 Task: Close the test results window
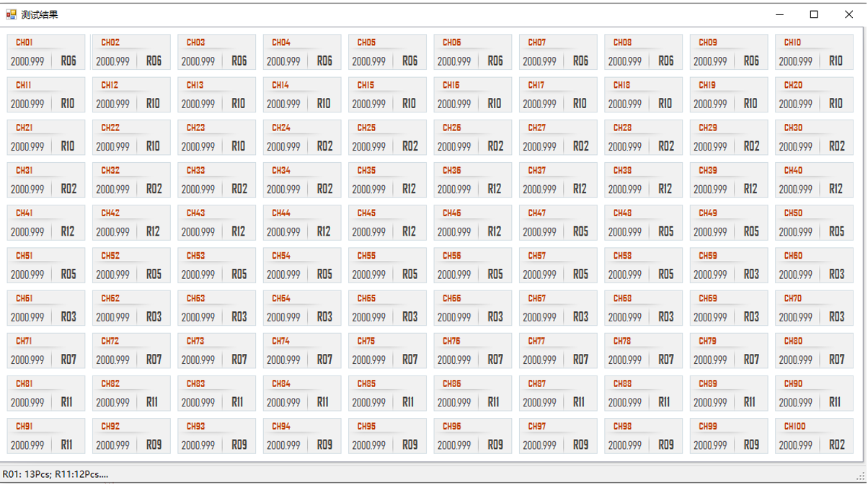pyautogui.click(x=849, y=14)
